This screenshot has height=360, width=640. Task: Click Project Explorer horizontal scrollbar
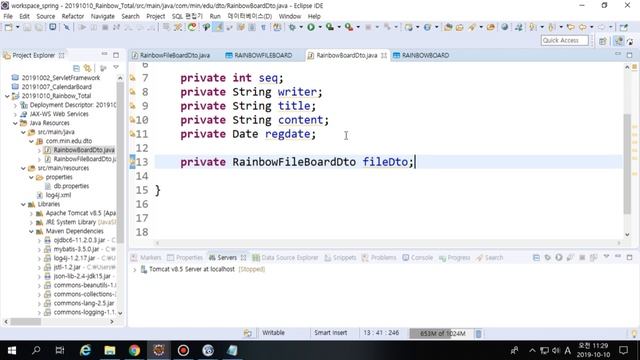[26, 322]
